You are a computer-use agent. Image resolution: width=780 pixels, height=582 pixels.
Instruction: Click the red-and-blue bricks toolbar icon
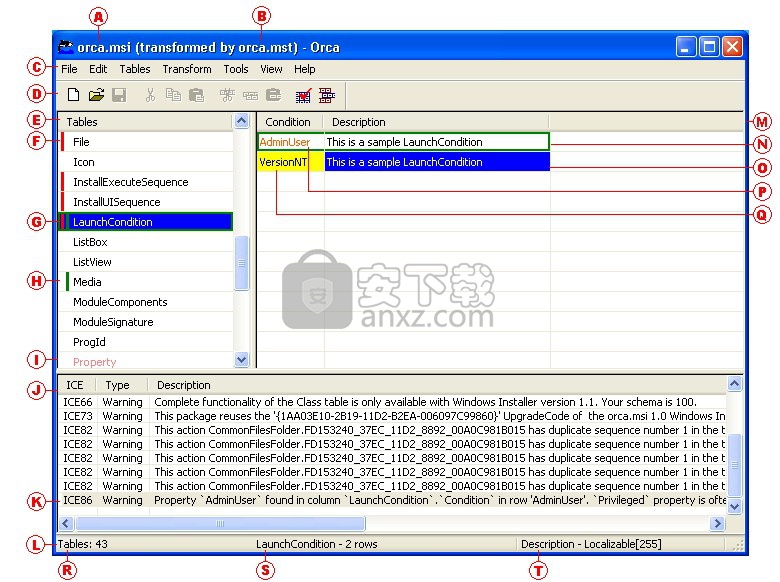coord(327,95)
